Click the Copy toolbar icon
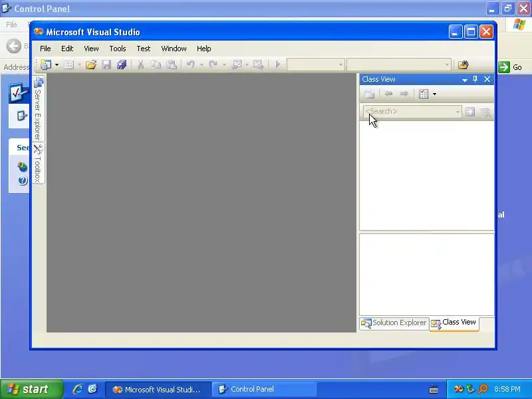The image size is (532, 399). (x=156, y=65)
